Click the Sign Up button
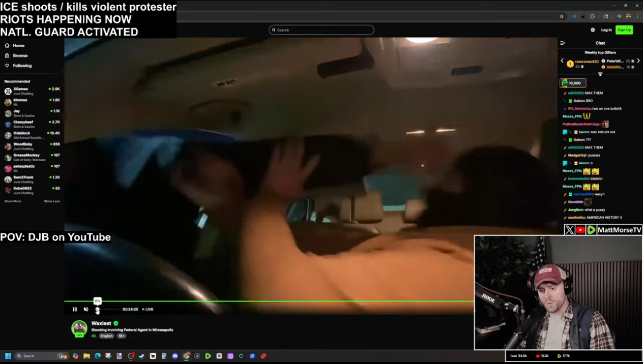 click(x=624, y=30)
